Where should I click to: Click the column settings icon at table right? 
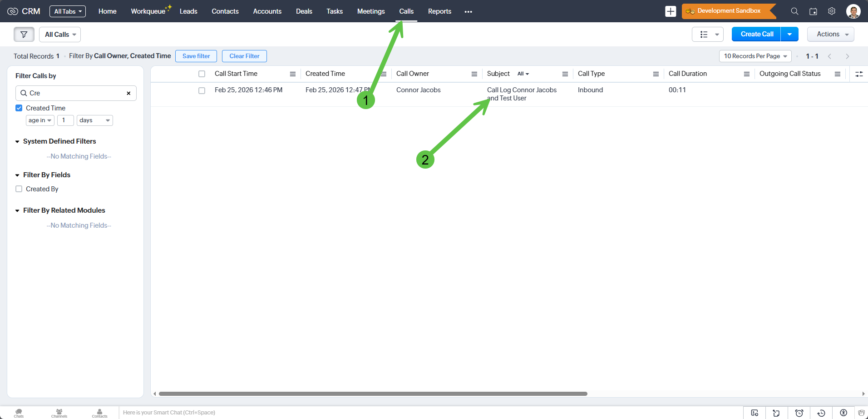(x=859, y=74)
